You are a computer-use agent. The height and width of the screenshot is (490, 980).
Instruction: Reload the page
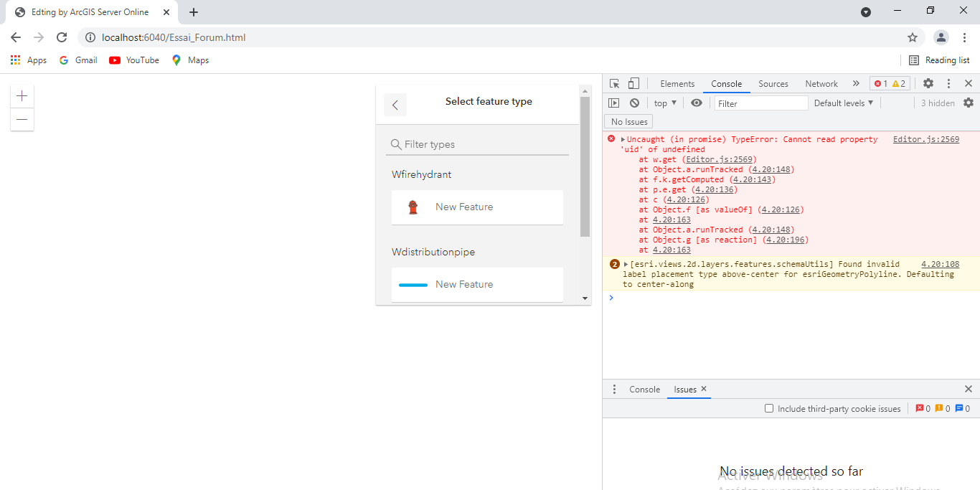tap(62, 37)
